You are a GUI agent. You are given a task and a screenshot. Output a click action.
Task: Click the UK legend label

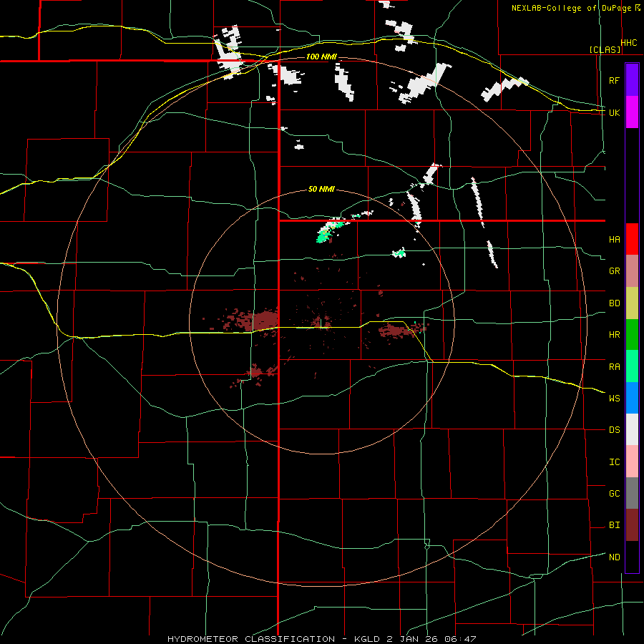coord(614,112)
